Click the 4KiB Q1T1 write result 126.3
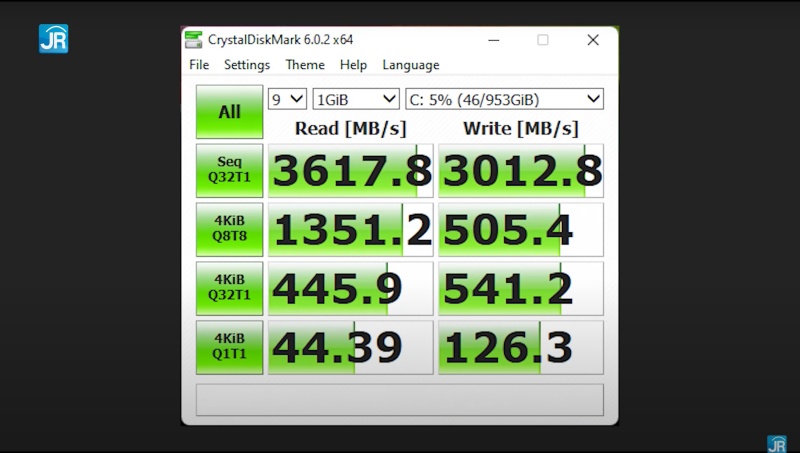The width and height of the screenshot is (800, 453). pyautogui.click(x=521, y=347)
